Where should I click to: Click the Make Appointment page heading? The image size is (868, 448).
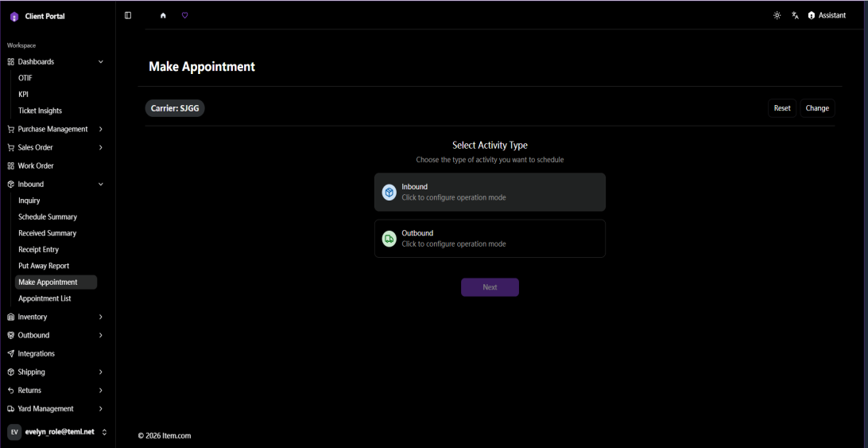[202, 67]
